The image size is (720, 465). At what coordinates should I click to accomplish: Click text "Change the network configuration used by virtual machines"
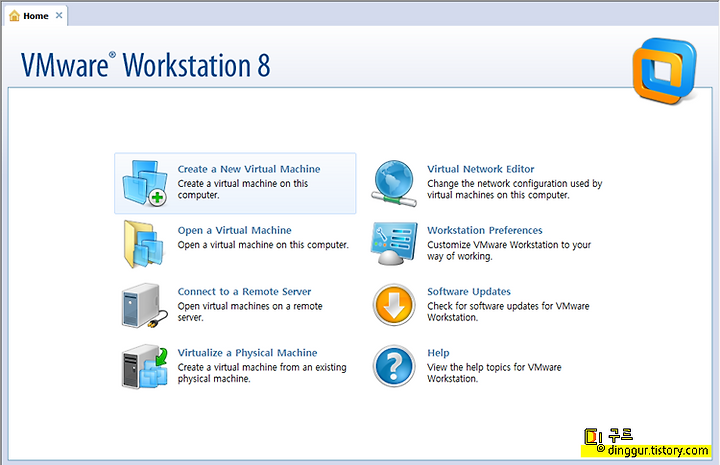click(515, 189)
